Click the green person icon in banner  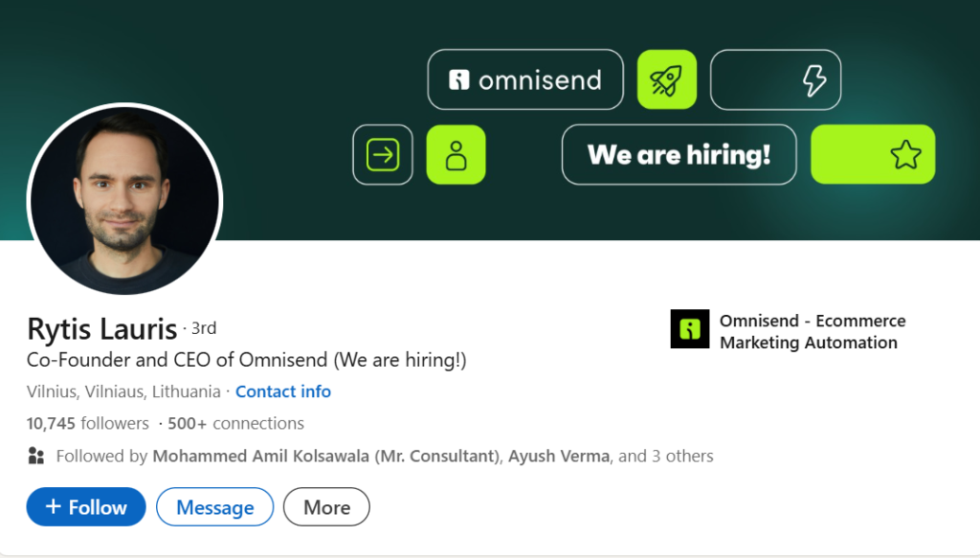coord(456,154)
